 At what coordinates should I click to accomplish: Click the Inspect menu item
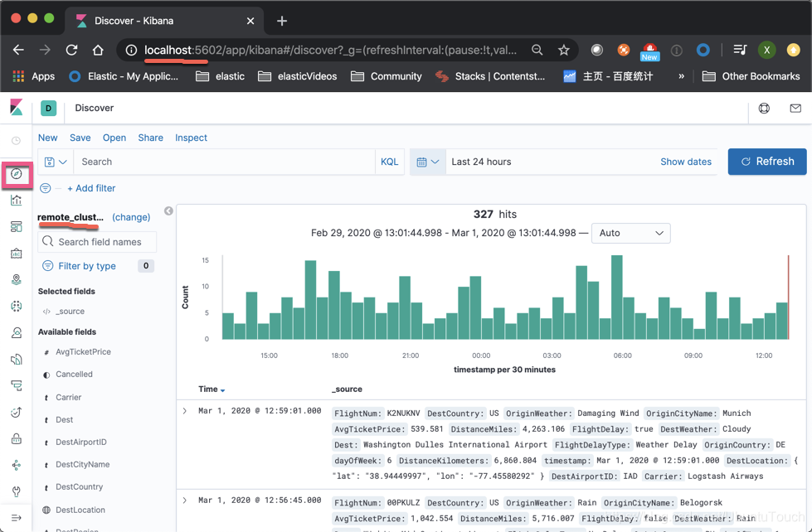coord(191,138)
